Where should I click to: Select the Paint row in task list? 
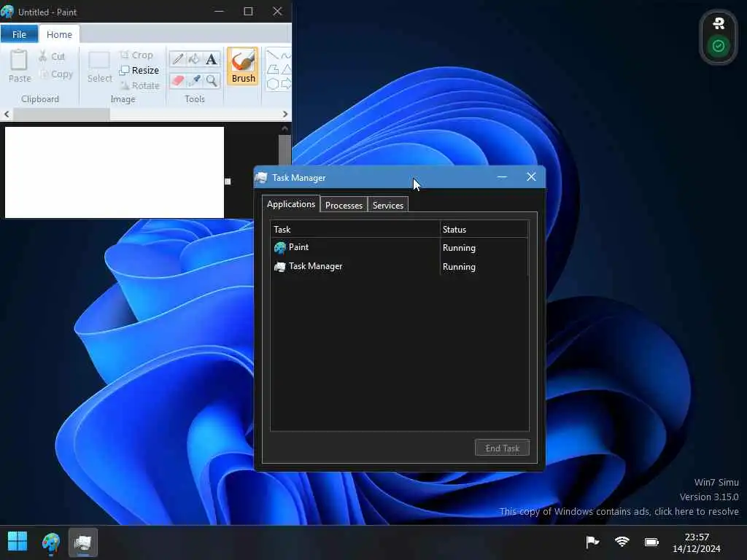pos(399,247)
